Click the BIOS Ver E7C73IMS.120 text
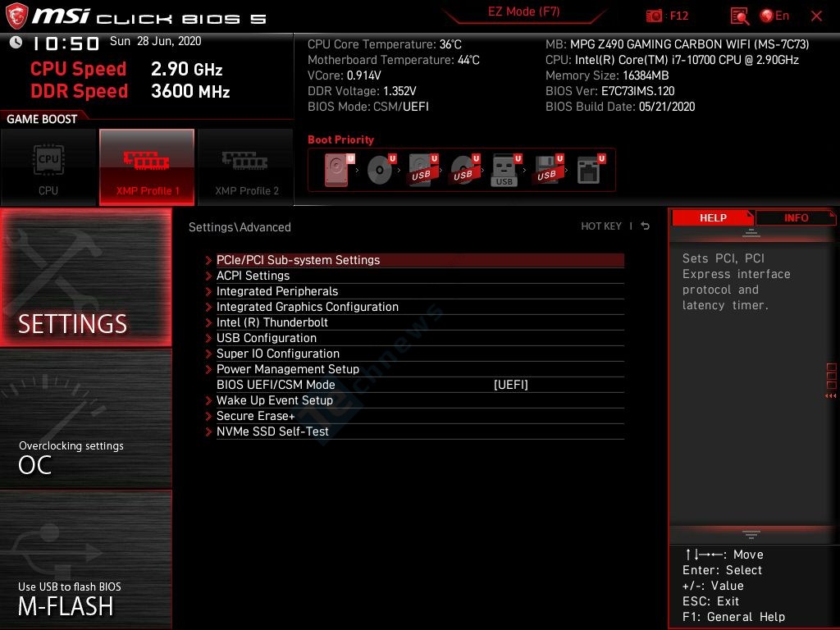Image resolution: width=840 pixels, height=630 pixels. point(609,91)
